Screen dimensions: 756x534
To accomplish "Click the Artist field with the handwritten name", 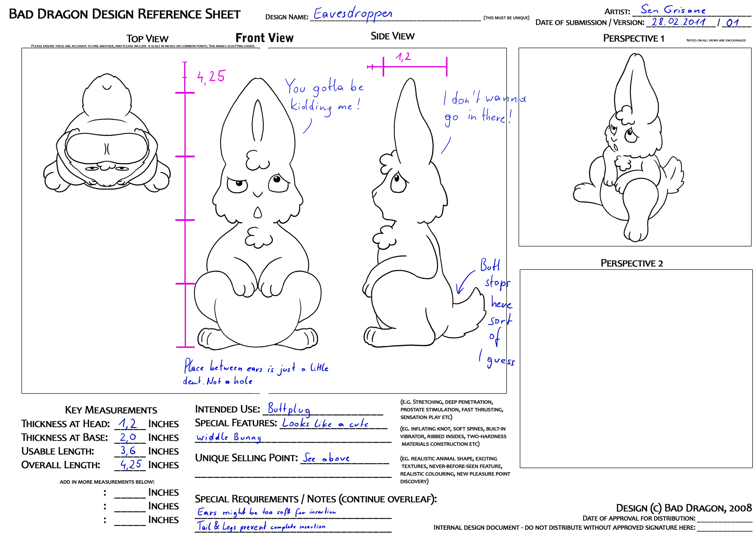I will coord(691,11).
